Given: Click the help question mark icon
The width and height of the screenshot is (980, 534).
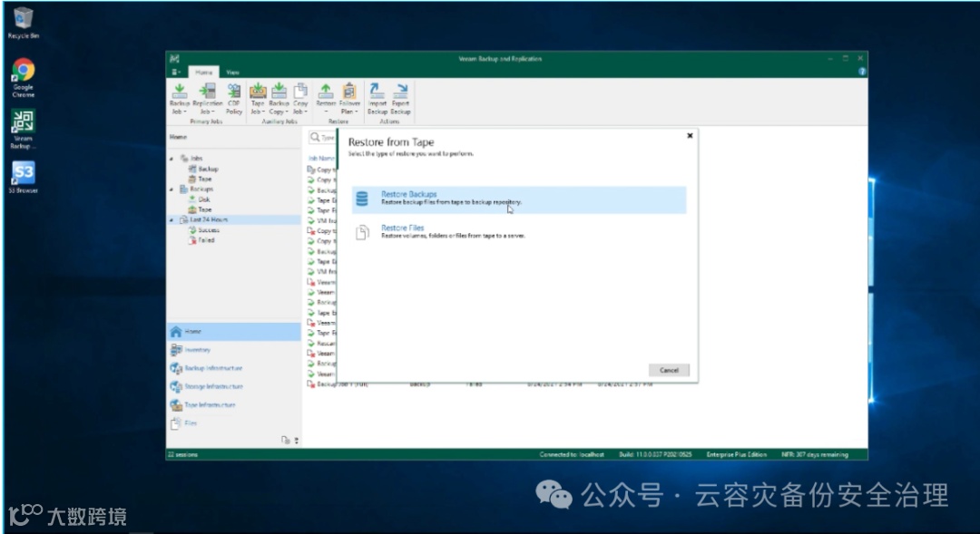Looking at the screenshot, I should [x=862, y=72].
